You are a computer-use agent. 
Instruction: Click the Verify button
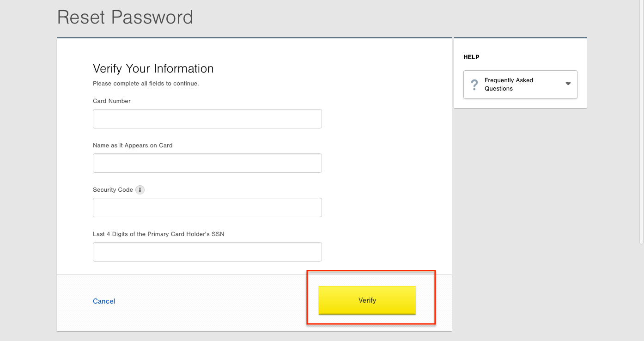[367, 300]
